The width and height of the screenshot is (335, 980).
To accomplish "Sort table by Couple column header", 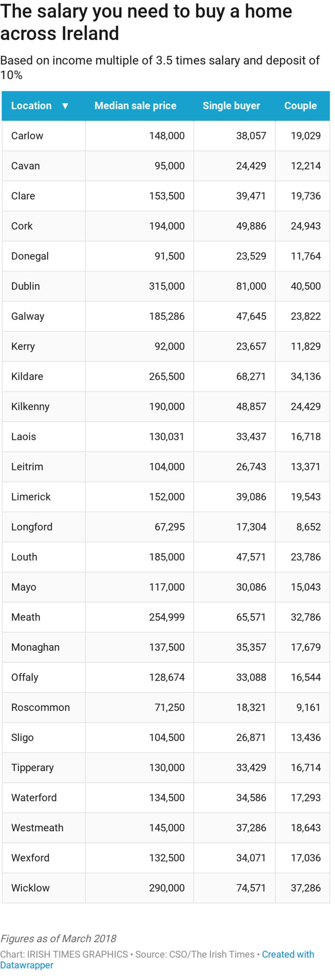I will pyautogui.click(x=300, y=106).
